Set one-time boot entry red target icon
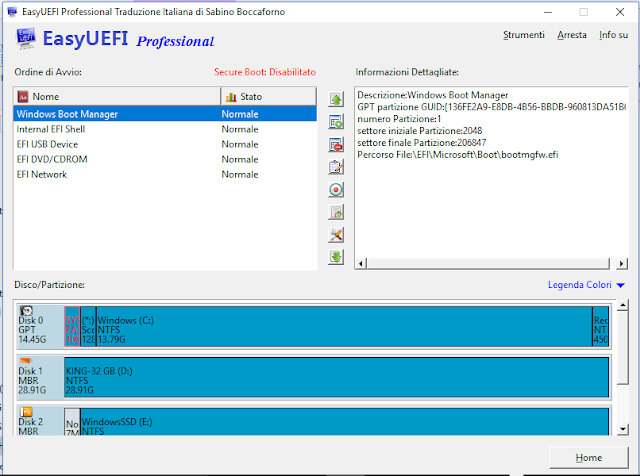This screenshot has height=476, width=640. (x=336, y=190)
